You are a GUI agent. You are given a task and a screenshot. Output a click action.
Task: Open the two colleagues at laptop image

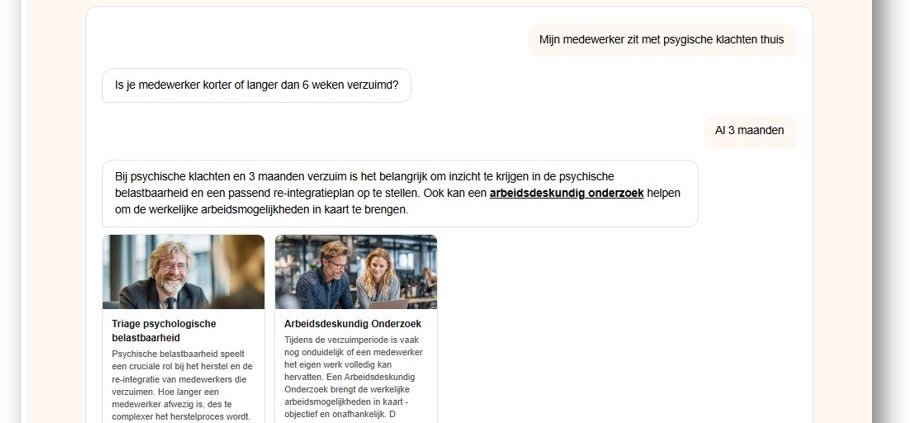pyautogui.click(x=356, y=272)
